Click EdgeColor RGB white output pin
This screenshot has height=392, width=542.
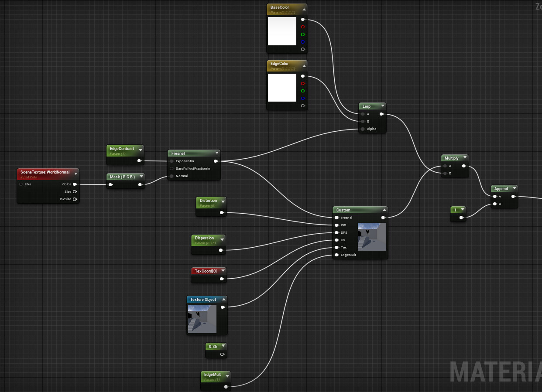point(303,76)
